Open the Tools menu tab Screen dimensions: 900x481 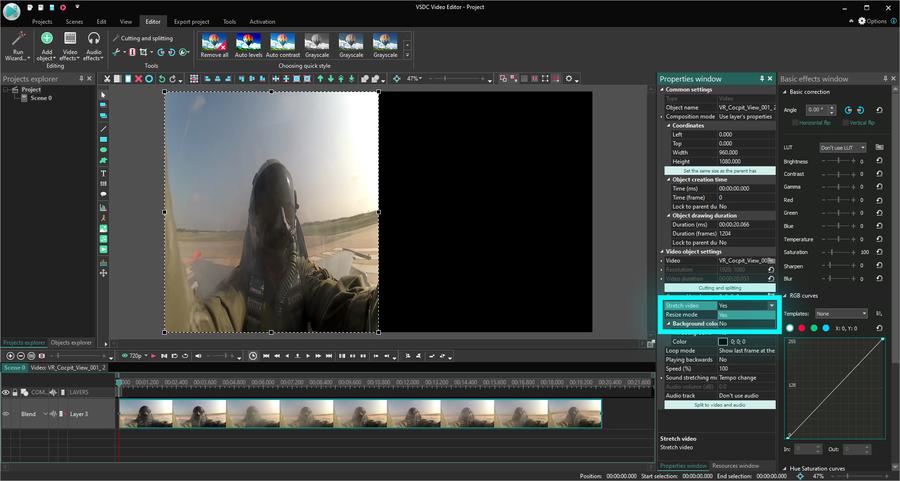230,21
